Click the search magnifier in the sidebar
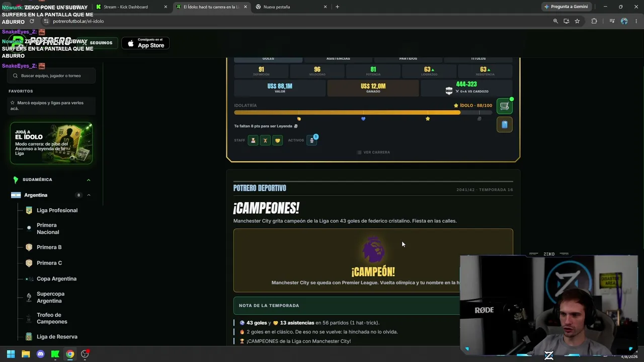This screenshot has height=362, width=644. point(15,76)
